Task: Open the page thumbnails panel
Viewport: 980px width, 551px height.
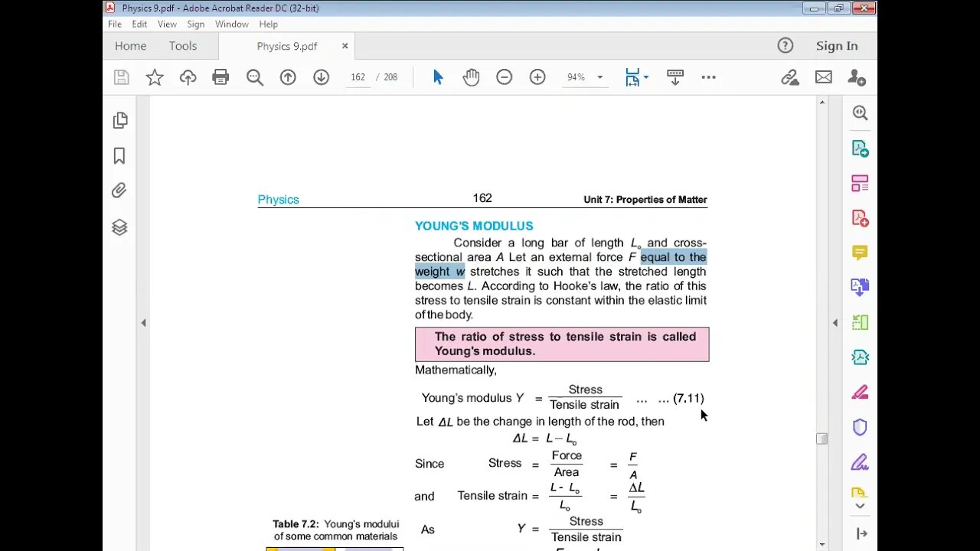Action: click(x=119, y=120)
